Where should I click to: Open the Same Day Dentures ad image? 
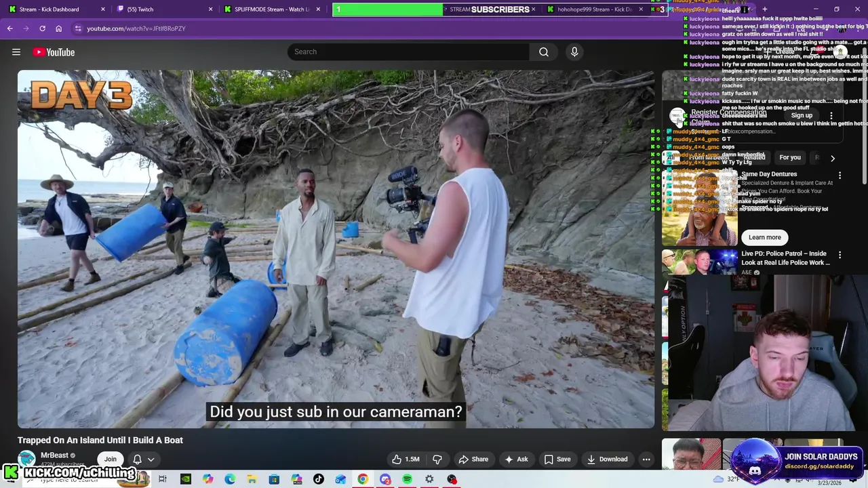click(700, 207)
